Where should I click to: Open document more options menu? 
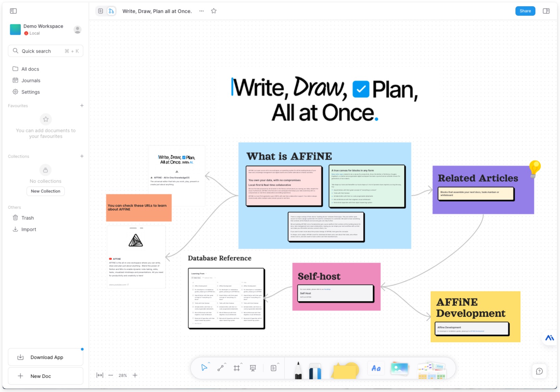point(201,11)
